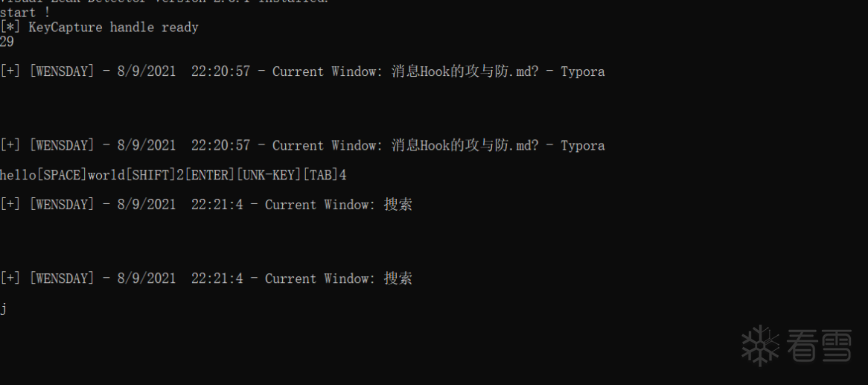Click the partially visible Leak Detector line at top

[164, 2]
